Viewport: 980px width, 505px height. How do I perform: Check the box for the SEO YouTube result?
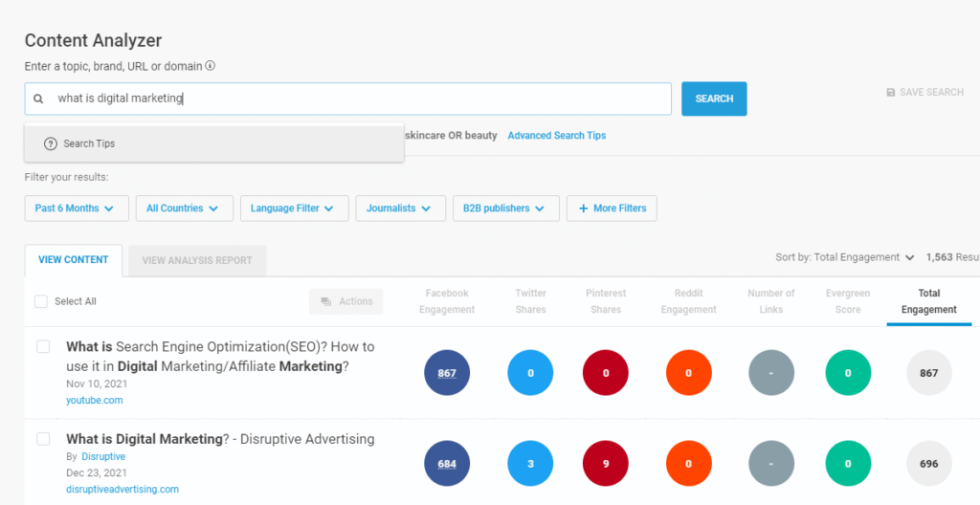click(x=43, y=346)
